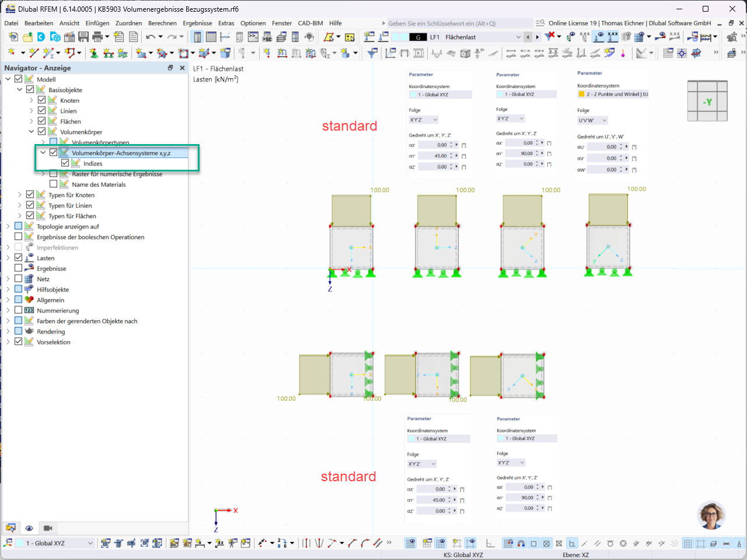Expand the Knoten tree node
Screen dimensions: 747x560
click(32, 100)
